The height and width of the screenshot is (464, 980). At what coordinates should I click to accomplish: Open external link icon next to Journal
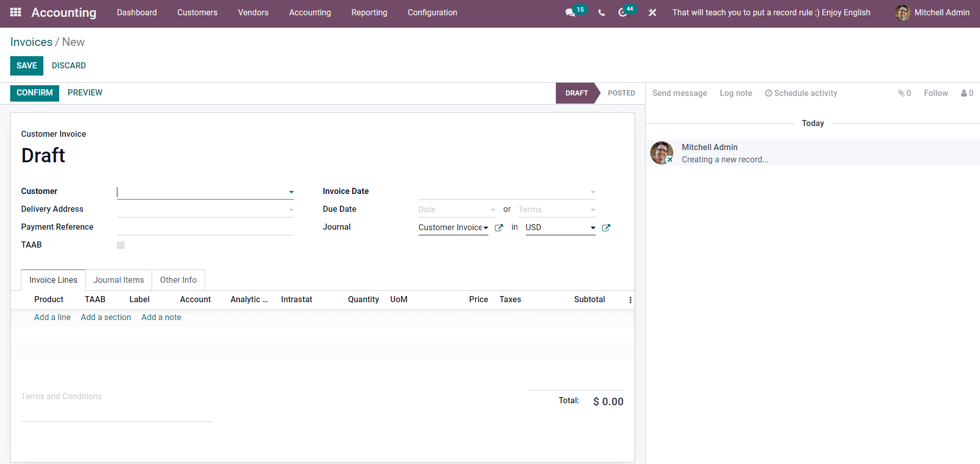pyautogui.click(x=499, y=228)
